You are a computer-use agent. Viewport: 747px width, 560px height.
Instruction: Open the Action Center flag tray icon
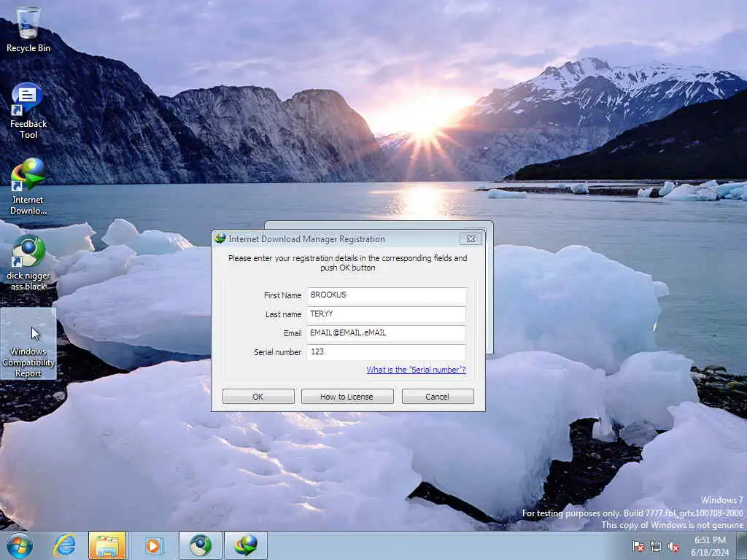point(638,547)
